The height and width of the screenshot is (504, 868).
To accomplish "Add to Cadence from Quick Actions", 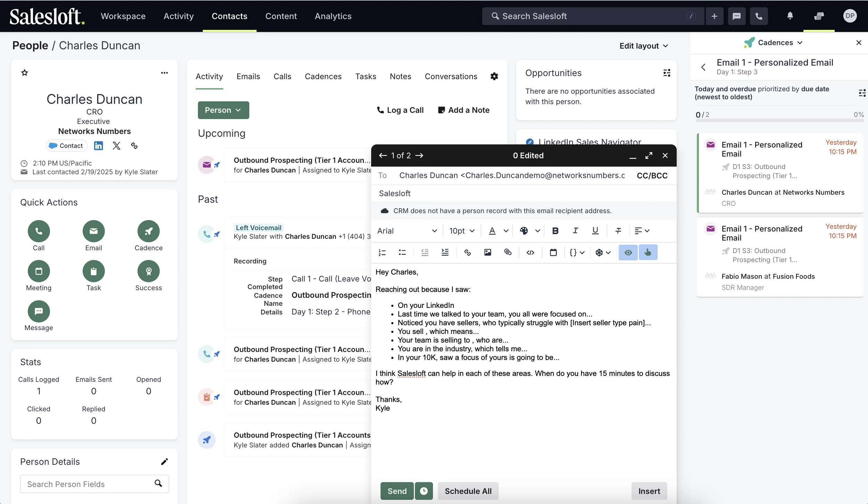I will 149,231.
